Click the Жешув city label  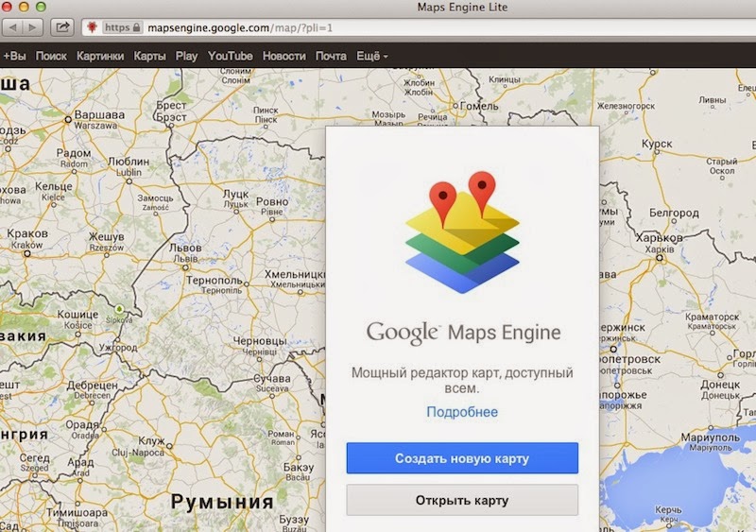click(x=107, y=237)
